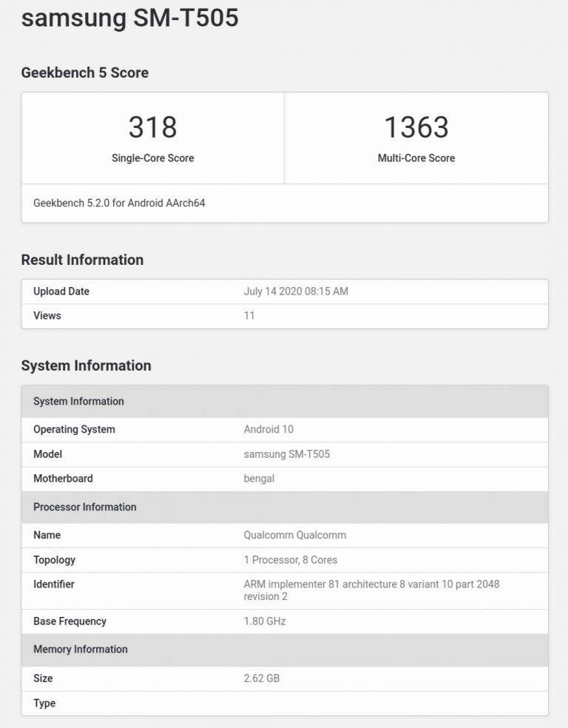This screenshot has height=728, width=568.
Task: Click the gray System Information table header
Action: pyautogui.click(x=285, y=401)
